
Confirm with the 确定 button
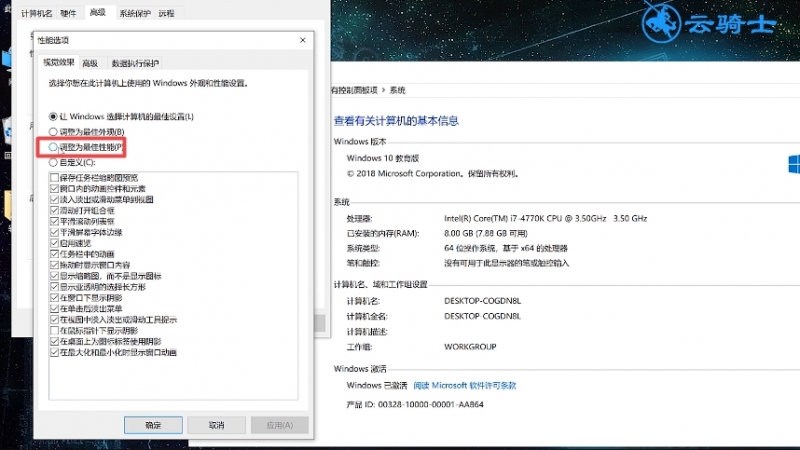point(153,425)
